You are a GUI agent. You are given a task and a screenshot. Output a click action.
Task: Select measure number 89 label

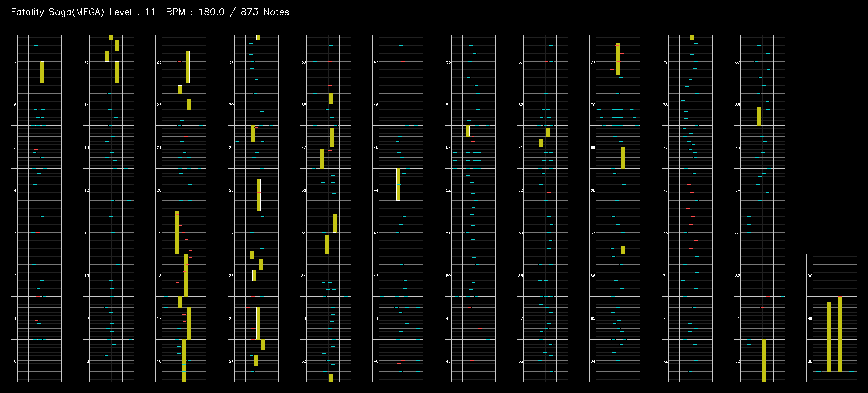810,319
